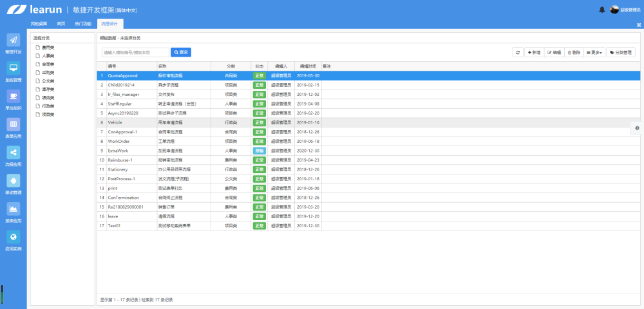Click the notification bell icon
The width and height of the screenshot is (644, 309).
(602, 10)
